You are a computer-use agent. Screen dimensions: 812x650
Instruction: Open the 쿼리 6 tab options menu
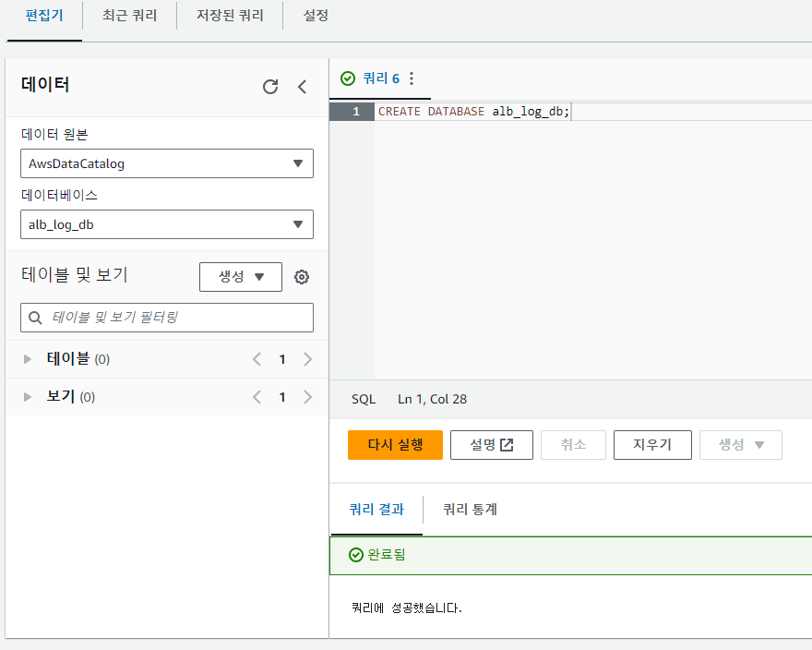[x=412, y=79]
